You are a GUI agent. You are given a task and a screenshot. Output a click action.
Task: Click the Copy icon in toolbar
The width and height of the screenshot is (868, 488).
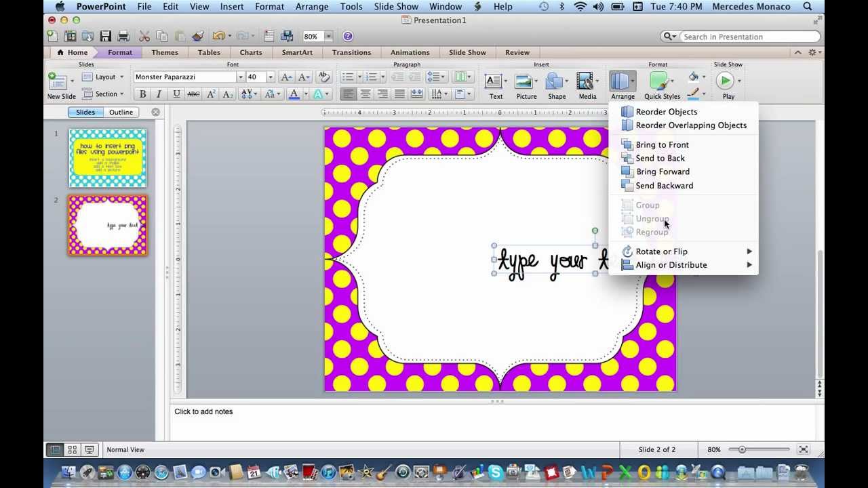(162, 36)
